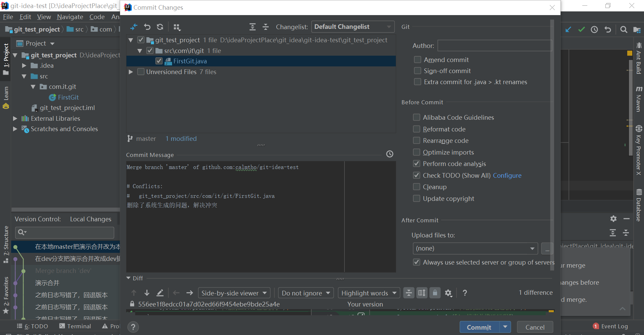Disable Perform code analysis checkbox

pos(417,164)
